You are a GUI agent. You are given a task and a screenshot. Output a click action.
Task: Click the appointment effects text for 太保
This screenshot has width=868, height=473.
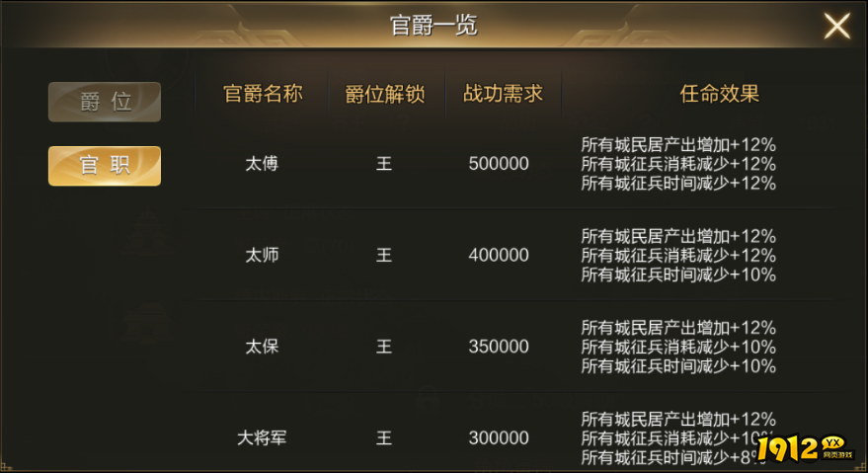(x=678, y=347)
